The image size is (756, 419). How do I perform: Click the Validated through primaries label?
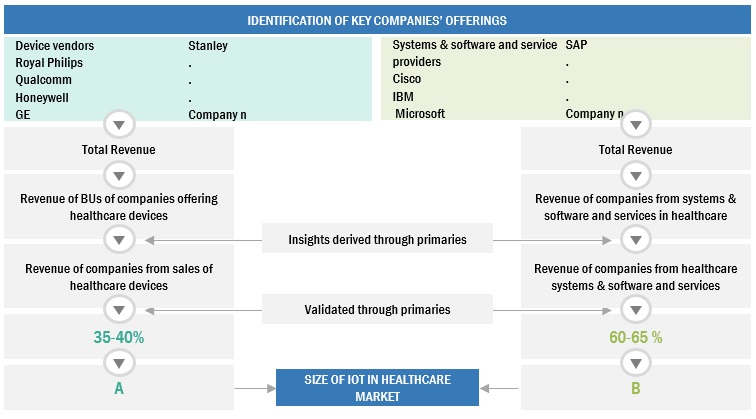pos(377,310)
